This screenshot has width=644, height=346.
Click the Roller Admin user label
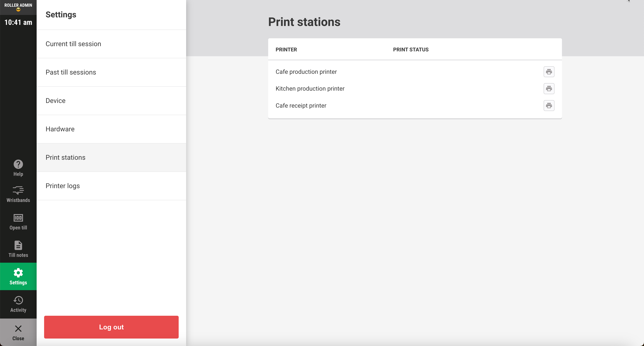click(x=18, y=5)
